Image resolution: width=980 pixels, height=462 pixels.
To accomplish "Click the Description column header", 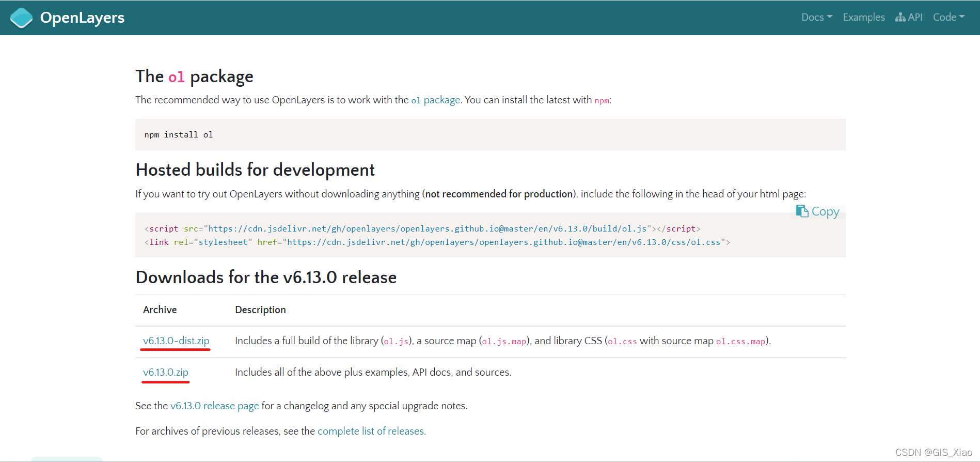I will click(x=260, y=310).
